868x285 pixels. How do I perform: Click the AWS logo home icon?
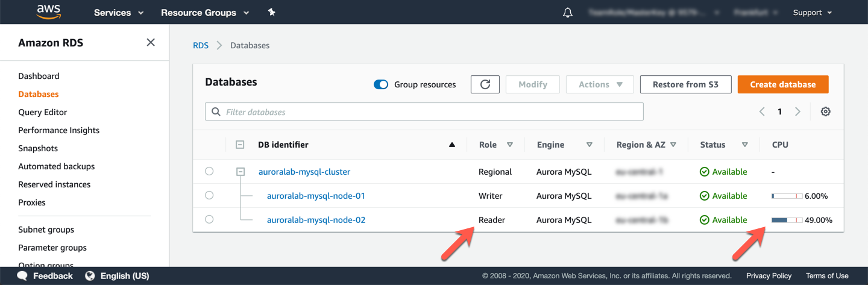pos(49,12)
